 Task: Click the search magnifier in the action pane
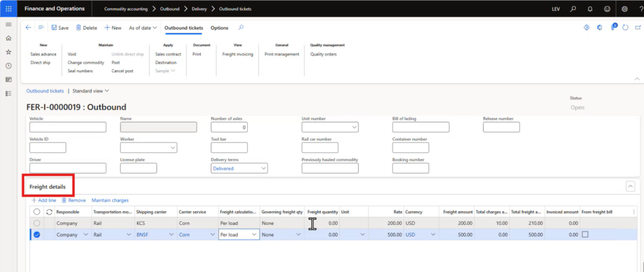coord(241,28)
